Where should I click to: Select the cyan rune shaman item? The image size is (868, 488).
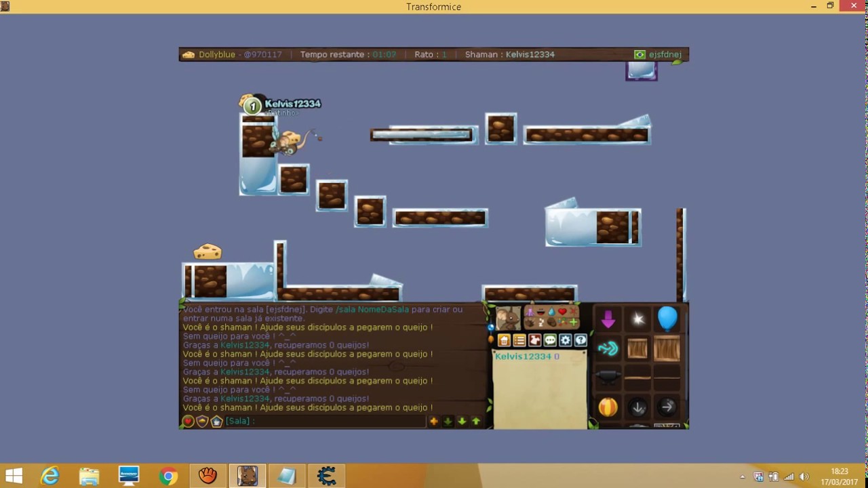coord(608,348)
